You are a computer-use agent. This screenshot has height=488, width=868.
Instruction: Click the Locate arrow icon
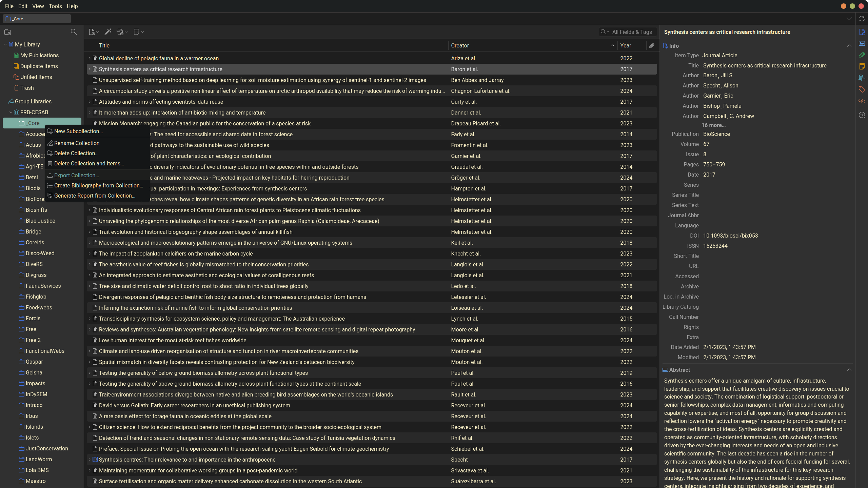coord(862,115)
